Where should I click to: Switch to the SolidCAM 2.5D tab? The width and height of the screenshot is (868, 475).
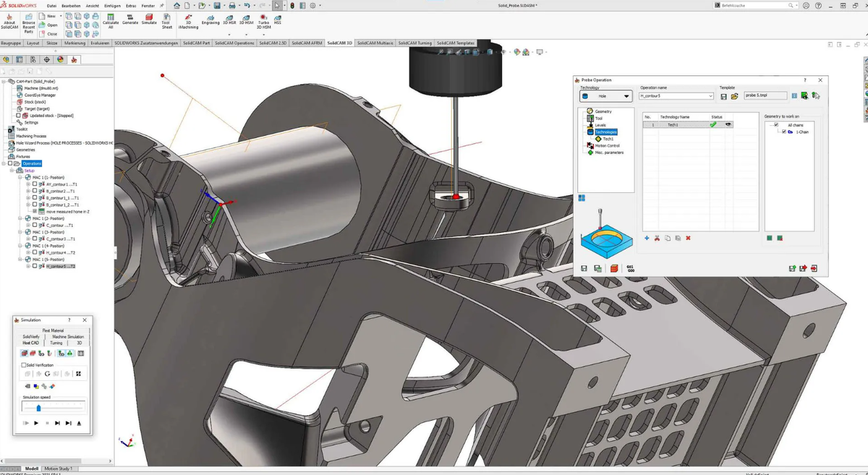pos(273,43)
